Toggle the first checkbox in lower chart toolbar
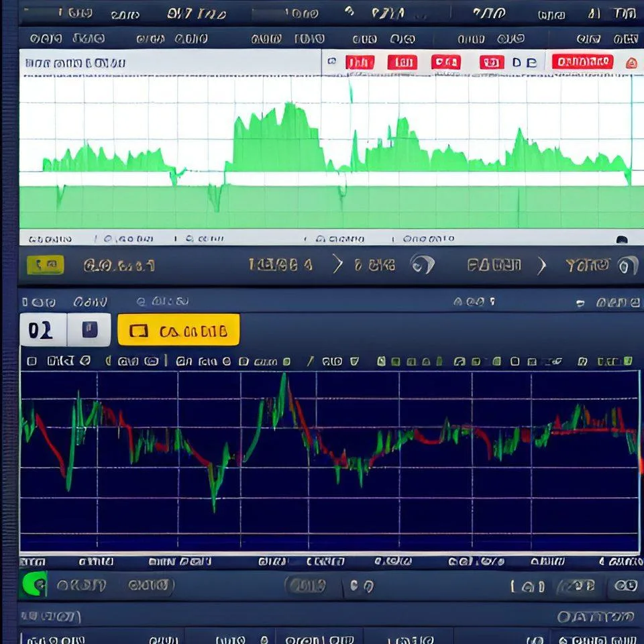Screen dimensions: 644x644 click(32, 362)
